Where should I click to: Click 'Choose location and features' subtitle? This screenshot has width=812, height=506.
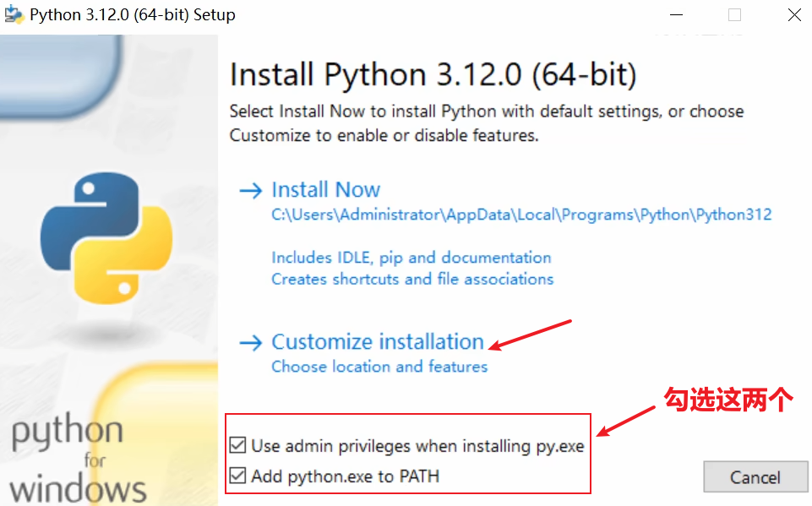coord(379,367)
